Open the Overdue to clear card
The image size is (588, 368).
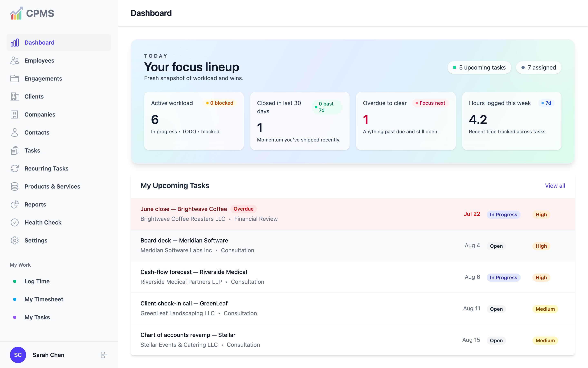click(x=406, y=121)
